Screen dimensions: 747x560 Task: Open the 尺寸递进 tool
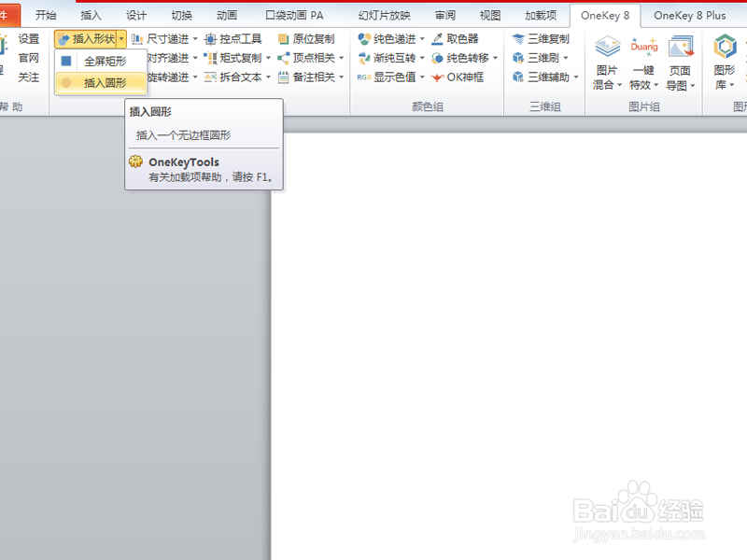pos(161,38)
